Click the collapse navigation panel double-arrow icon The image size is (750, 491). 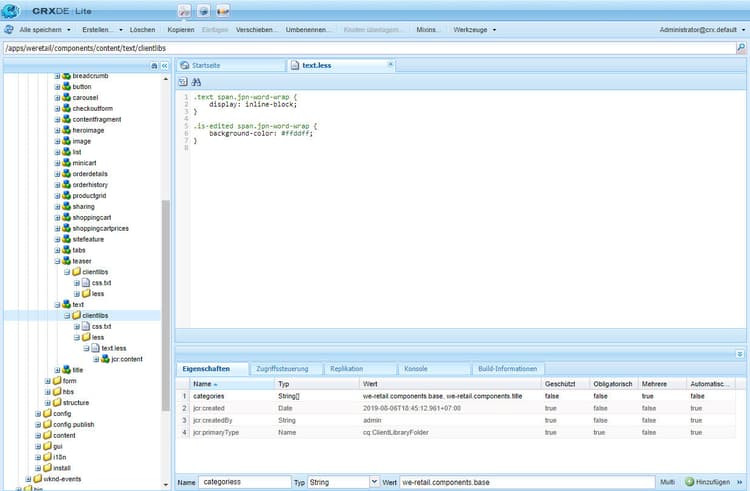click(165, 66)
